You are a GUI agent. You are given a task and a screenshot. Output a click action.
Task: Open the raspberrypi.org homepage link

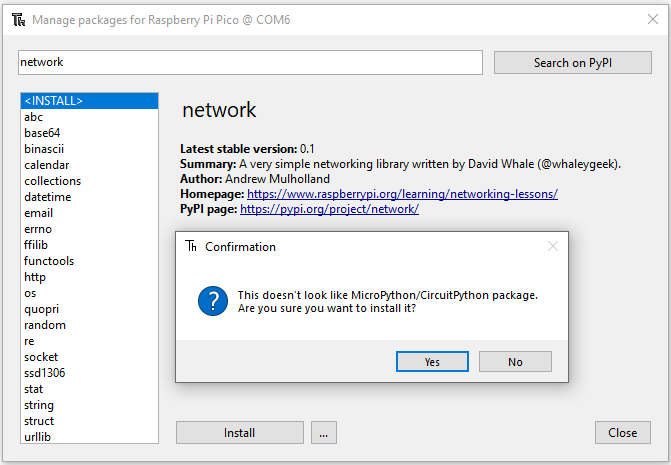(x=402, y=194)
